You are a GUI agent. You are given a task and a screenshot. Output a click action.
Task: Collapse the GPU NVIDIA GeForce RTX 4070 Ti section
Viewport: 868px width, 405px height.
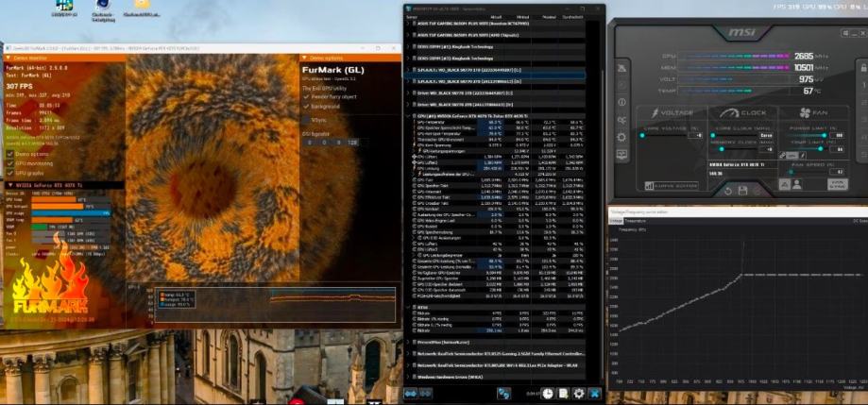pos(407,115)
